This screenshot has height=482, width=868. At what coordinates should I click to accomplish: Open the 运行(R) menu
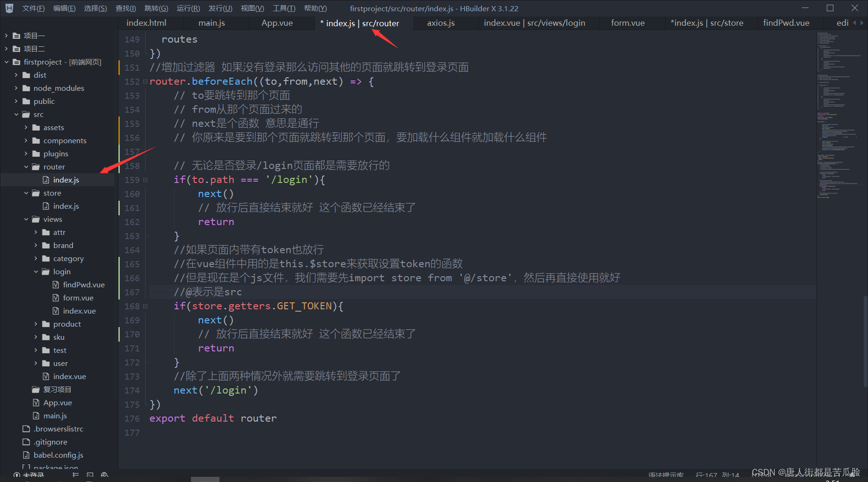[188, 8]
